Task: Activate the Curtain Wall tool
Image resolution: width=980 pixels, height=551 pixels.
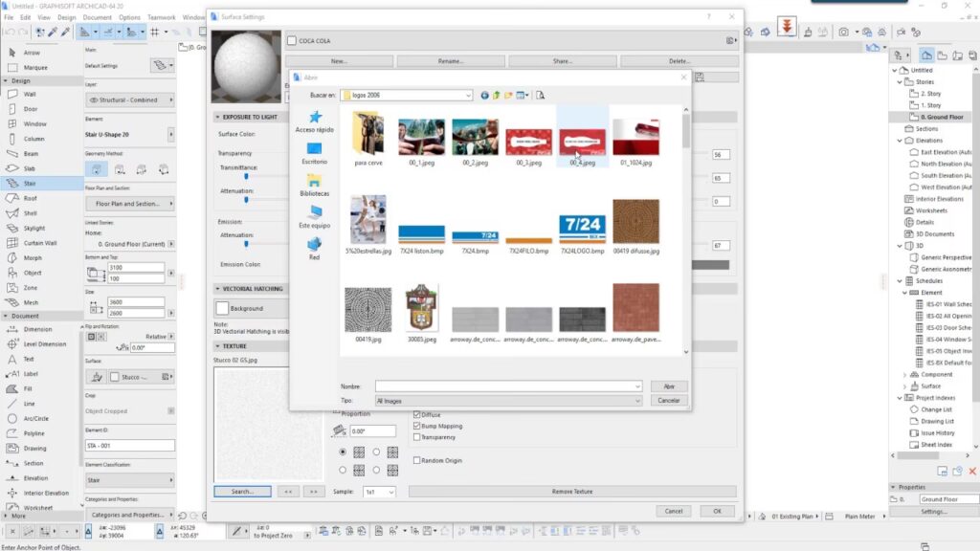Action: tap(39, 243)
